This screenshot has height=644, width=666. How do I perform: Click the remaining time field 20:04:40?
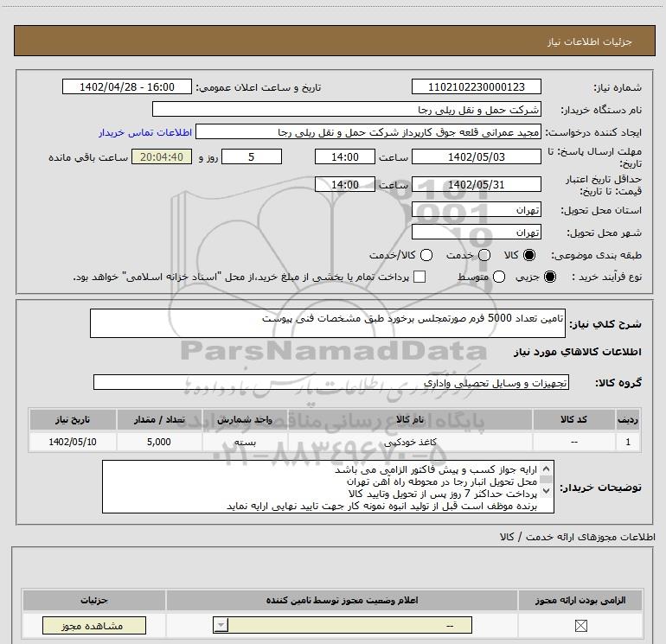[162, 156]
